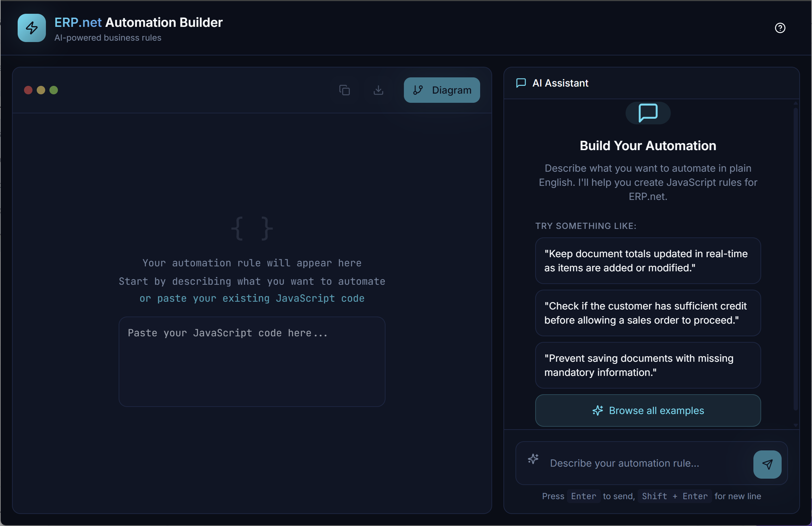This screenshot has height=526, width=812.
Task: Click the red window dot
Action: click(28, 90)
